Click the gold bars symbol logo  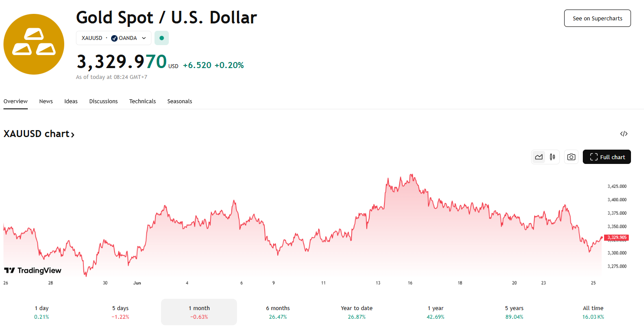pyautogui.click(x=34, y=44)
